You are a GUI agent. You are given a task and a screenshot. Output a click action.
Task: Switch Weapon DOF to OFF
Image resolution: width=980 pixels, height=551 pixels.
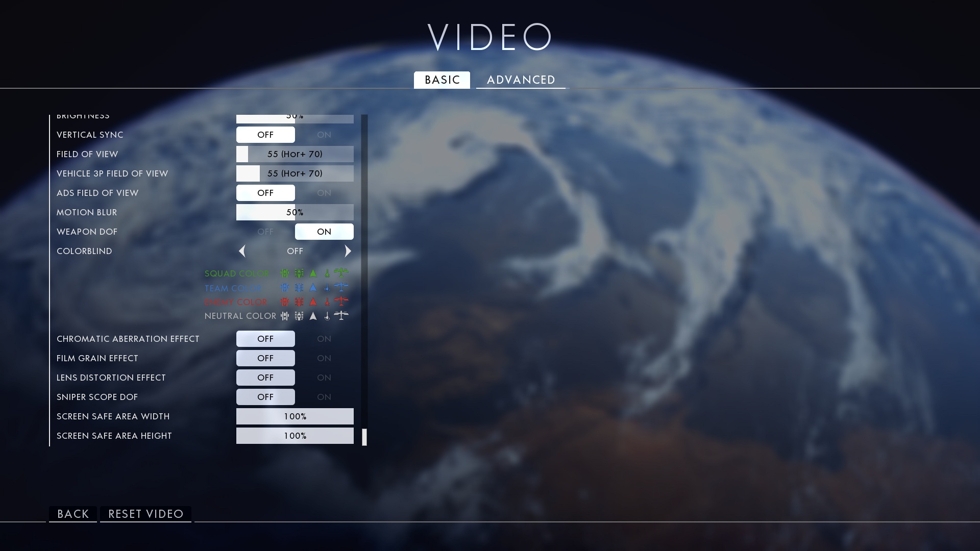[x=265, y=232]
